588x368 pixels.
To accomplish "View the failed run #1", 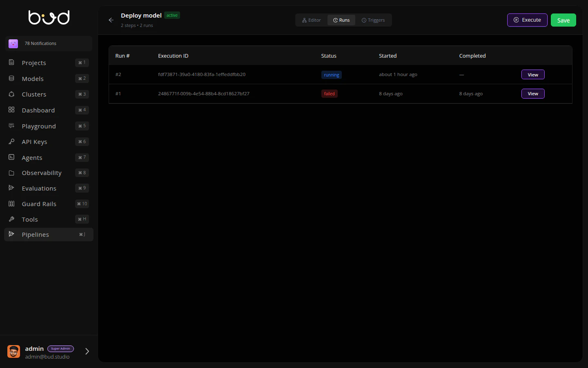I will [533, 94].
